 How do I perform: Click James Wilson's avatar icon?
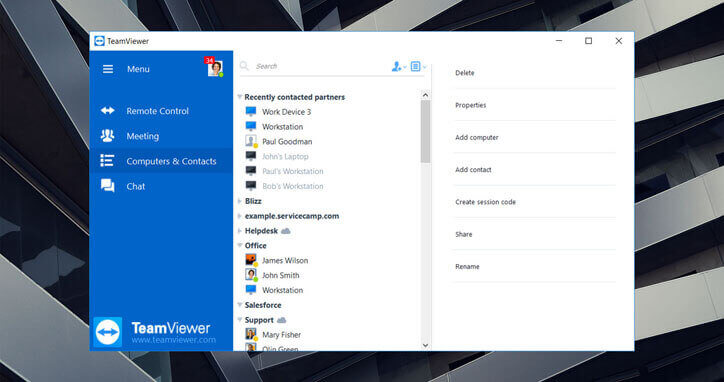coord(251,260)
